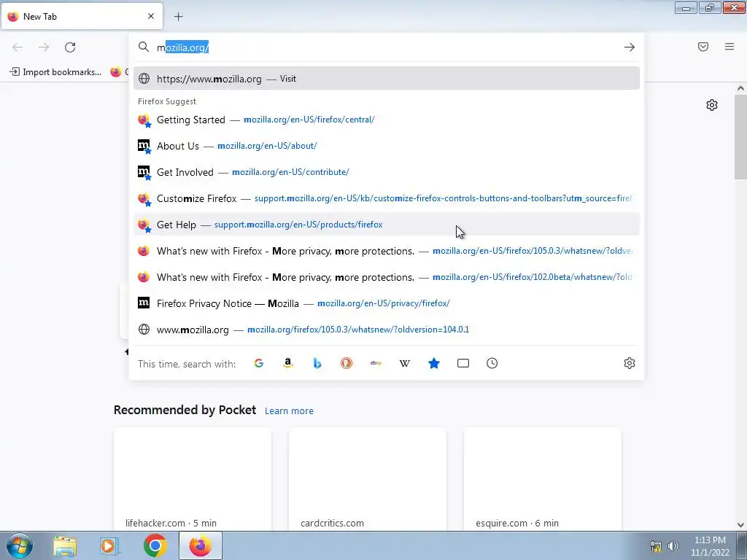Open the esquire.com Pocket story card

(x=543, y=479)
